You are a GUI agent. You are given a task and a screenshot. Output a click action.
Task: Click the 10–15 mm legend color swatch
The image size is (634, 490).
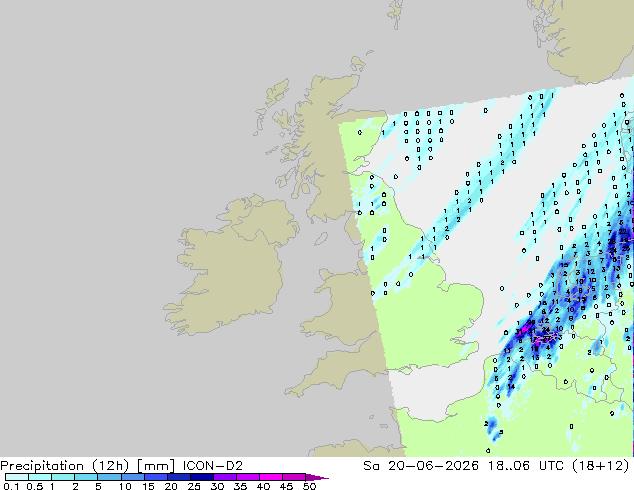132,477
